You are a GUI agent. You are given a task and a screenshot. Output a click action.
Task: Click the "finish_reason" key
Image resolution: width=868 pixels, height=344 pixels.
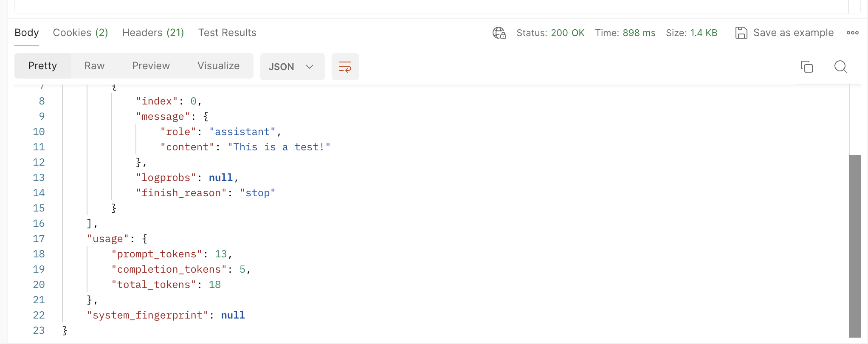pyautogui.click(x=181, y=193)
